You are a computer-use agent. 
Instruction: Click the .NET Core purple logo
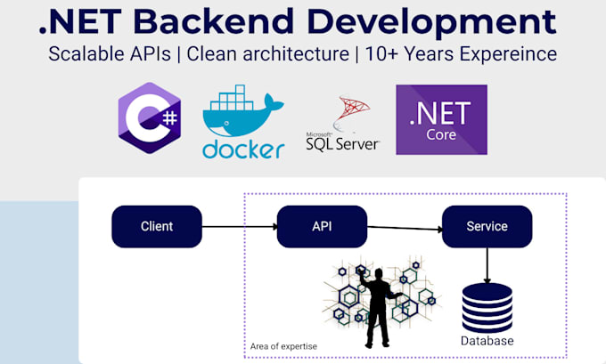[441, 119]
